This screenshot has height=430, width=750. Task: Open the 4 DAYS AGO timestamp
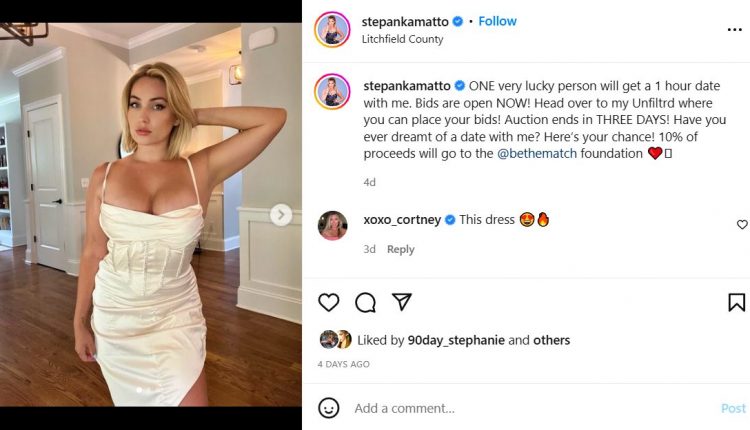click(343, 364)
